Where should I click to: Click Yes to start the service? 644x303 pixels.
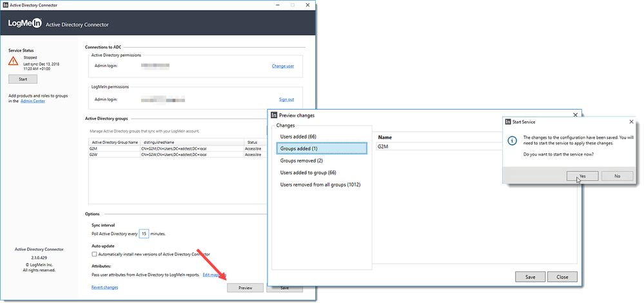(582, 176)
